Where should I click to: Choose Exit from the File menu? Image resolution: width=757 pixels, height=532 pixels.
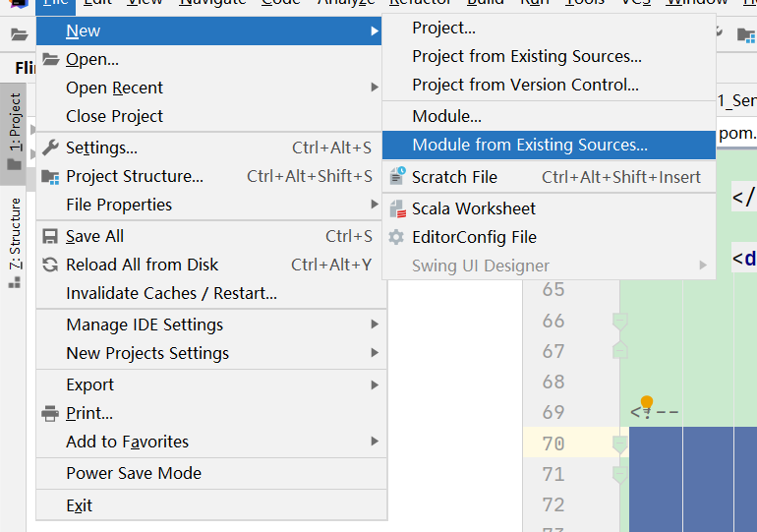[x=79, y=505]
